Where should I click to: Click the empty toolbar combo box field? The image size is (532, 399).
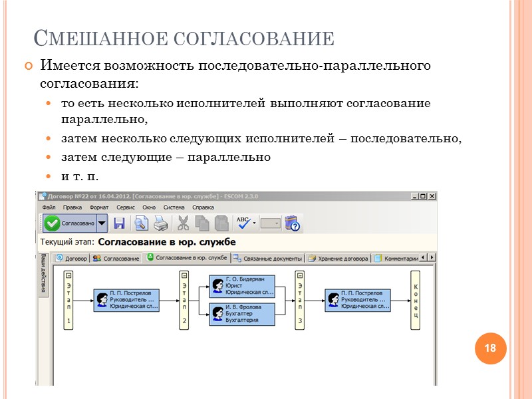tap(269, 223)
